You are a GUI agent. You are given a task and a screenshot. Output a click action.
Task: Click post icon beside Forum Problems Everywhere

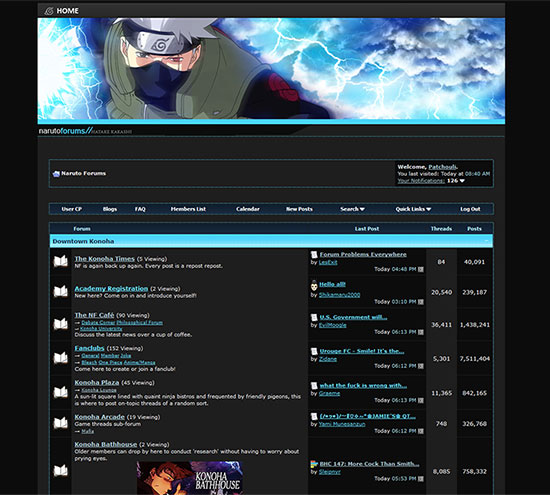[314, 255]
